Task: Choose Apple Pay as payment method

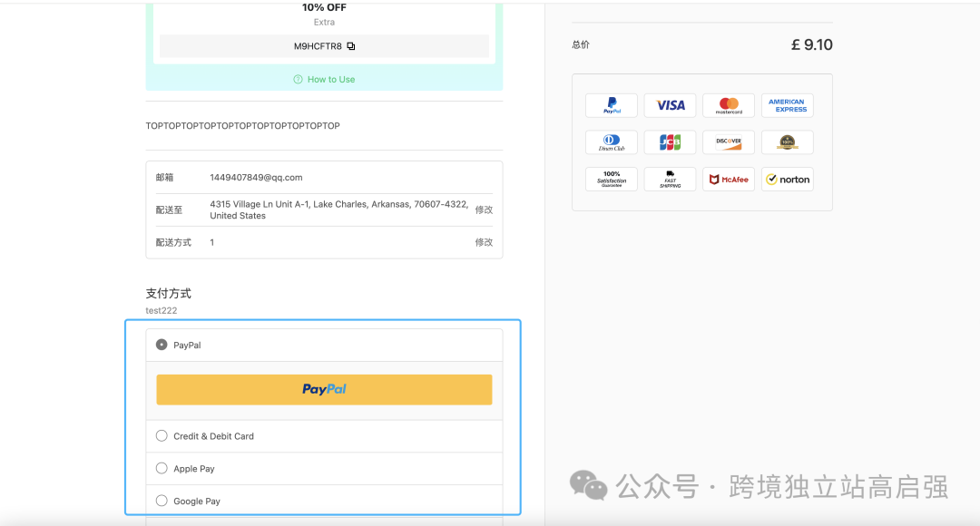Action: click(x=162, y=469)
